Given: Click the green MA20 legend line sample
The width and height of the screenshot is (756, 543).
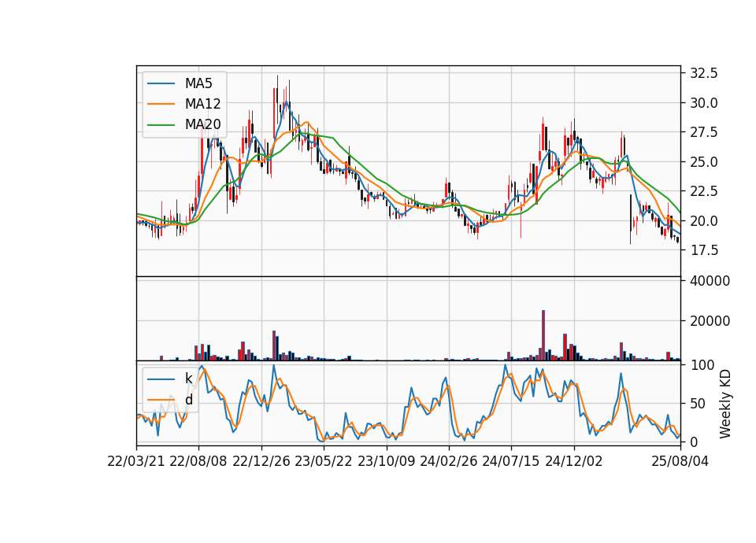Looking at the screenshot, I should (161, 124).
